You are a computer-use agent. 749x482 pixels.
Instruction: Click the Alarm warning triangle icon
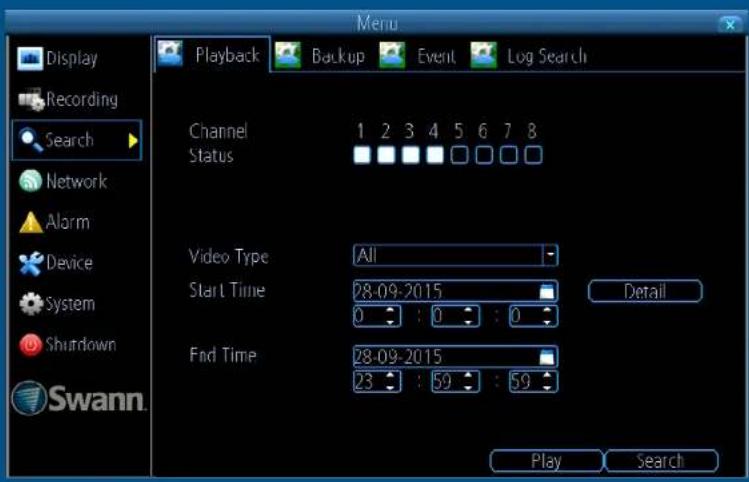31,222
